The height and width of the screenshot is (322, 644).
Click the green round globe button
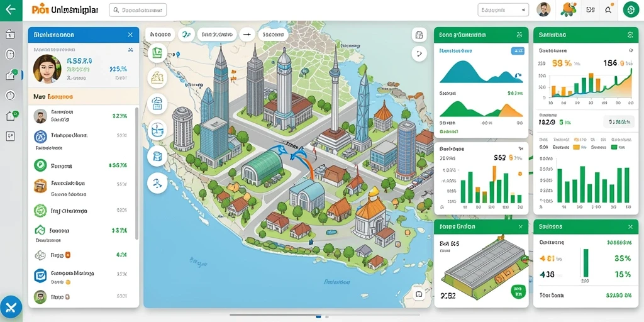(x=631, y=9)
